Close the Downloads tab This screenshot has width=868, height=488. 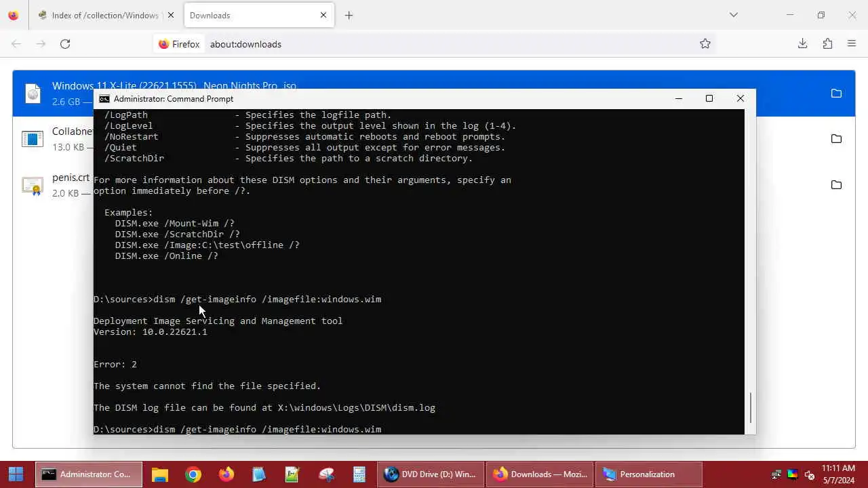(x=323, y=15)
